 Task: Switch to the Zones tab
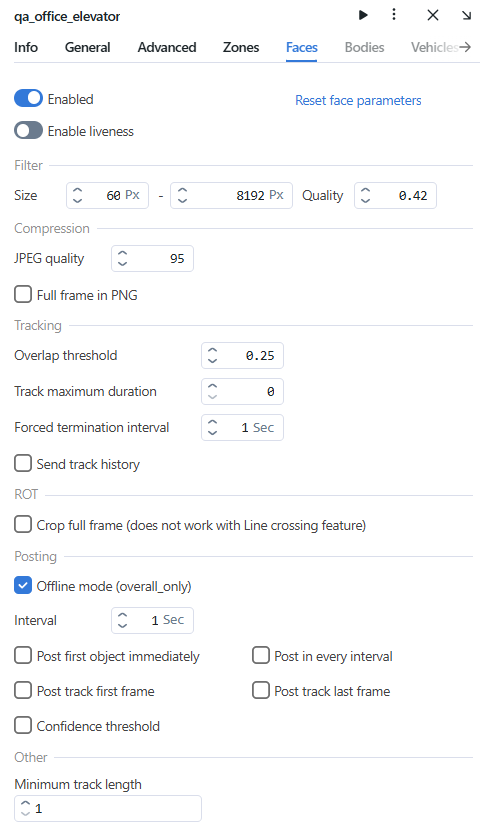241,47
